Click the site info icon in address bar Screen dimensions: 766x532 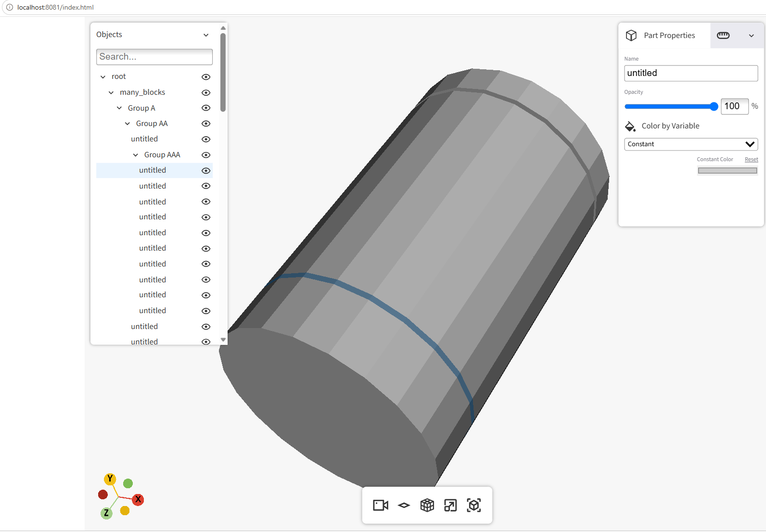pyautogui.click(x=9, y=7)
